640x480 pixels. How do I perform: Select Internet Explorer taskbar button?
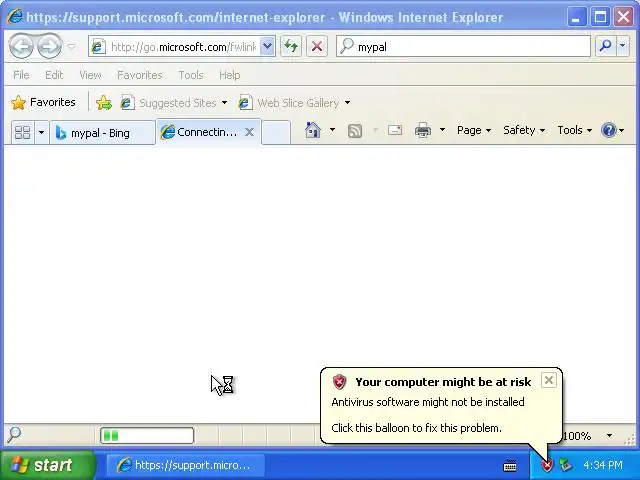[186, 465]
